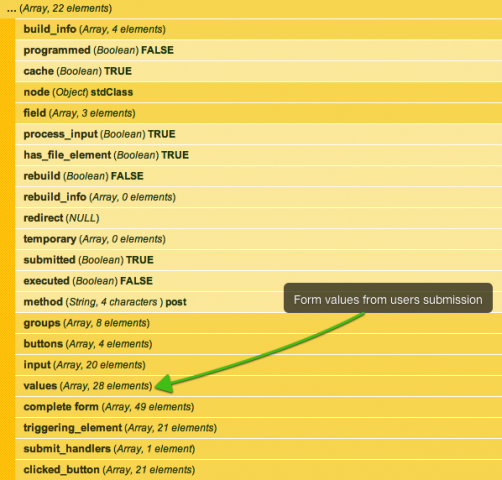
Task: Click the method string post row
Action: click(x=258, y=302)
